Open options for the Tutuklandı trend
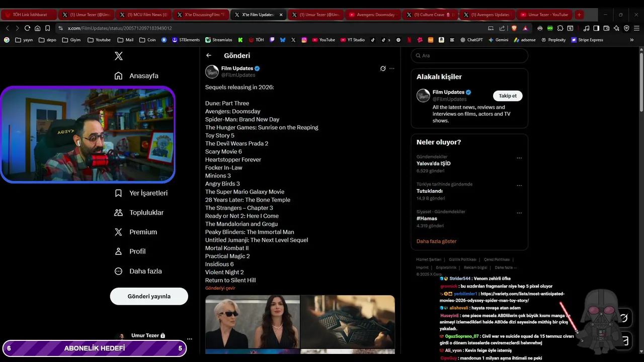Image resolution: width=644 pixels, height=362 pixels. pos(519,186)
